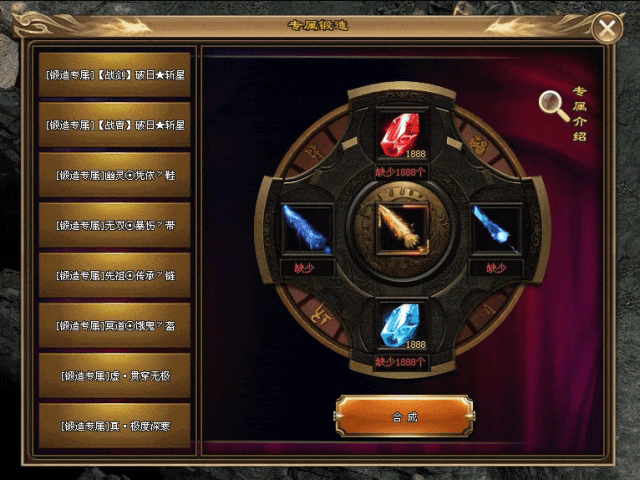640x480 pixels.
Task: Select 【战官】破日★斩星 recipe
Action: pos(115,125)
